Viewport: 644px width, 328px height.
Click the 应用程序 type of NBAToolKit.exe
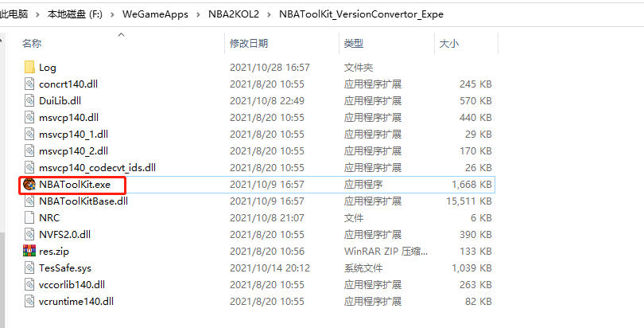[x=363, y=185]
